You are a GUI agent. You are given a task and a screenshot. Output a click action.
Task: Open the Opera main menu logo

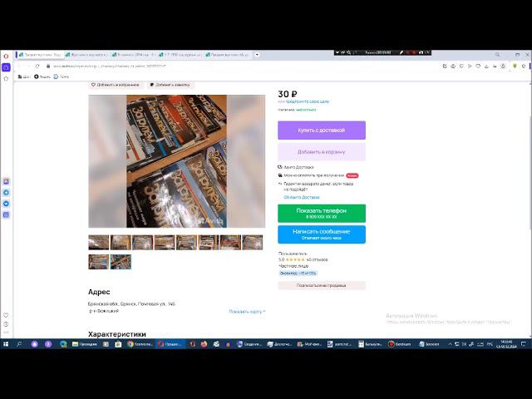tap(6, 56)
